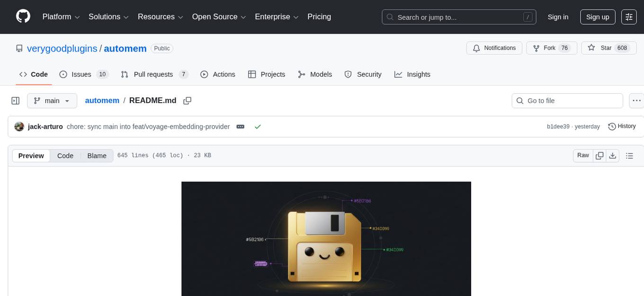
Task: Copy the raw file contents
Action: tap(599, 155)
